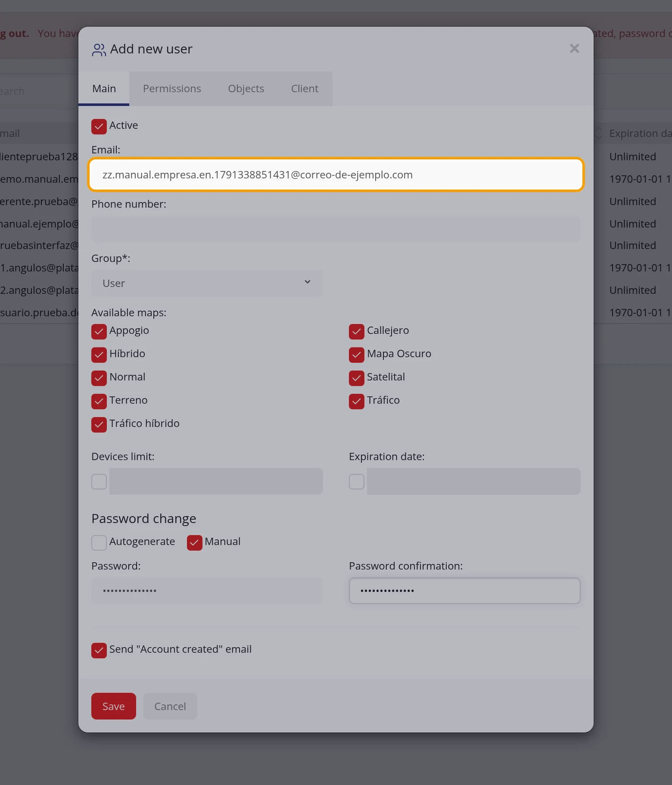
Task: Toggle the Callejero map checkbox
Action: pos(357,331)
